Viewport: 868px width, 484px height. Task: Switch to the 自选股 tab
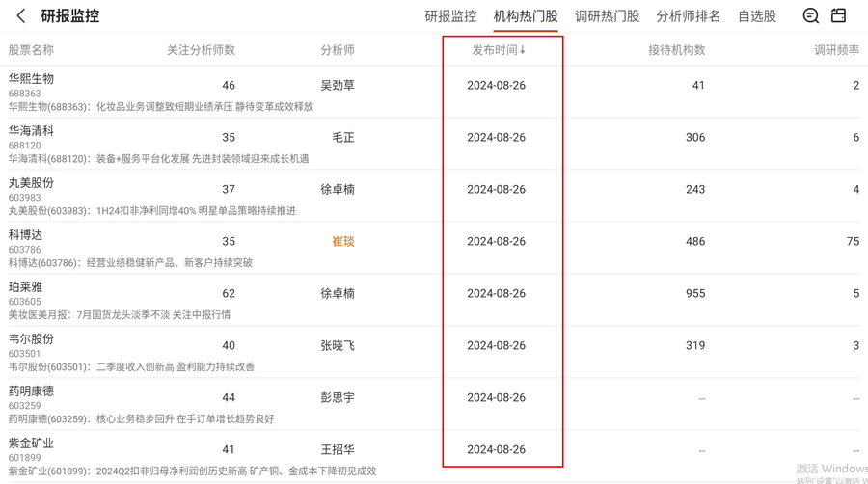[x=756, y=16]
